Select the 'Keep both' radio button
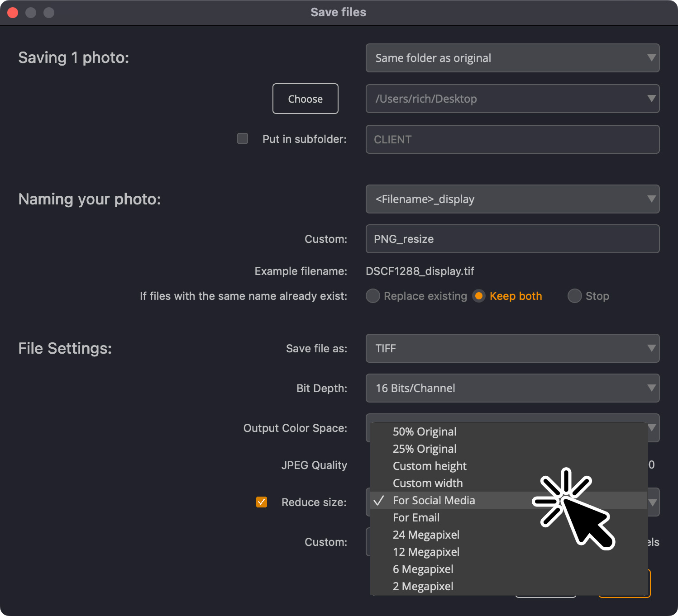678x616 pixels. click(479, 296)
